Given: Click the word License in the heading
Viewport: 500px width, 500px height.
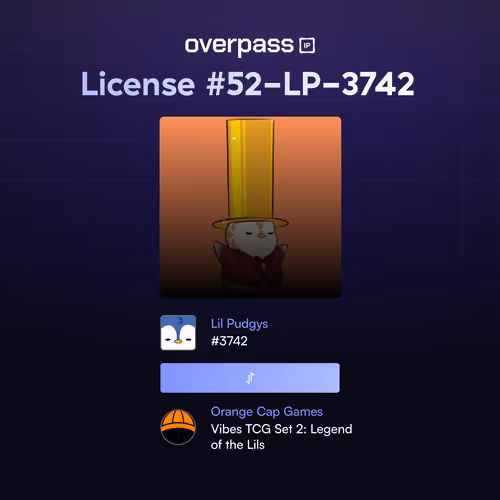Looking at the screenshot, I should (138, 84).
